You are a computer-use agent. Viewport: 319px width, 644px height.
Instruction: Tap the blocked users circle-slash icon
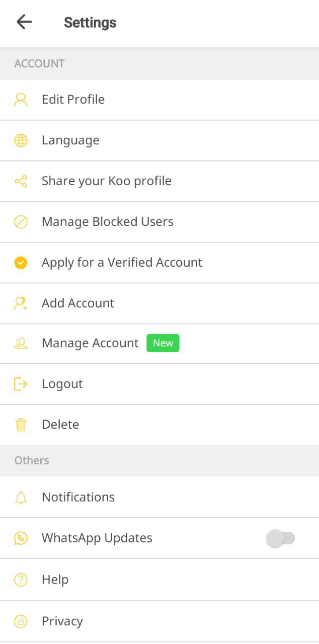tap(21, 222)
